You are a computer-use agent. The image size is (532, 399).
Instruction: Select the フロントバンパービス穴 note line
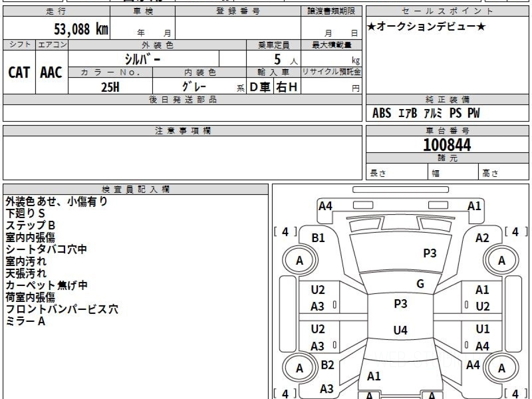(x=62, y=309)
